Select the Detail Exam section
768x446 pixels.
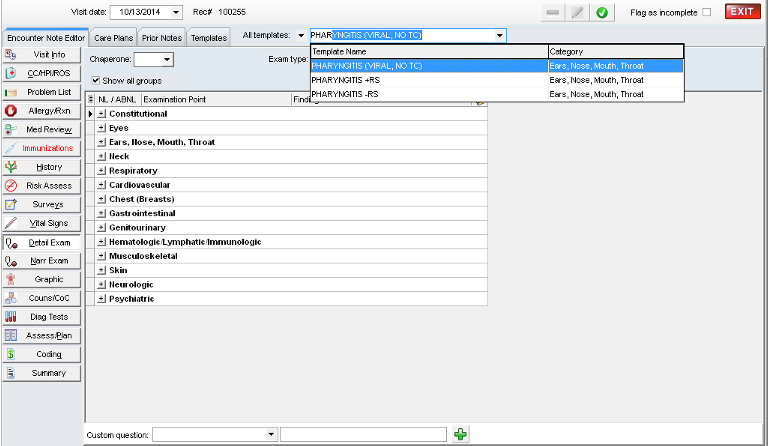tap(42, 243)
